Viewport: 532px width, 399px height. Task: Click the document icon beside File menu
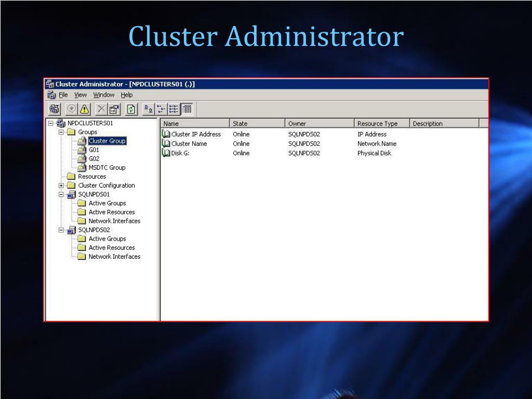(x=51, y=95)
